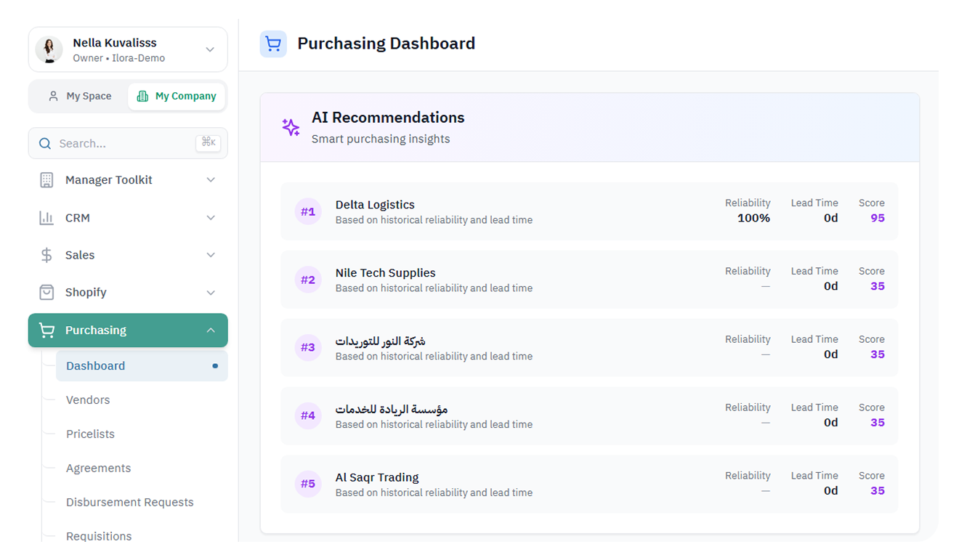Click the #3 rank badge

click(x=308, y=348)
